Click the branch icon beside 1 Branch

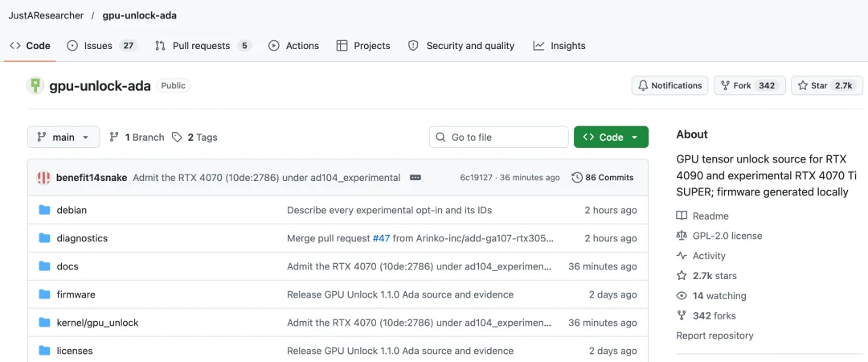coord(114,137)
